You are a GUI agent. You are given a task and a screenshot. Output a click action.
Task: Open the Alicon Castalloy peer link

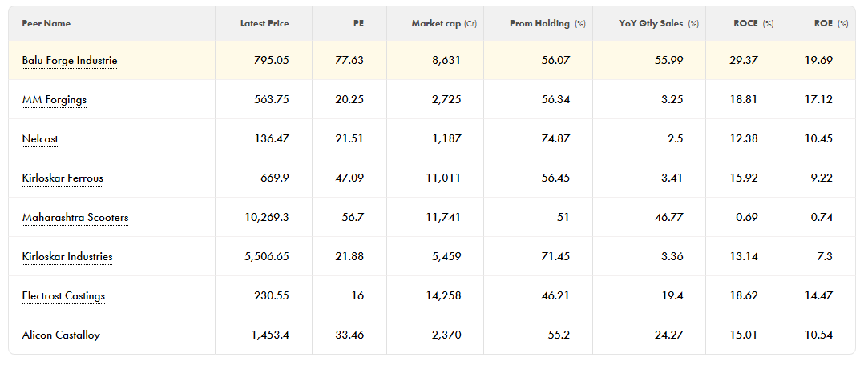61,335
